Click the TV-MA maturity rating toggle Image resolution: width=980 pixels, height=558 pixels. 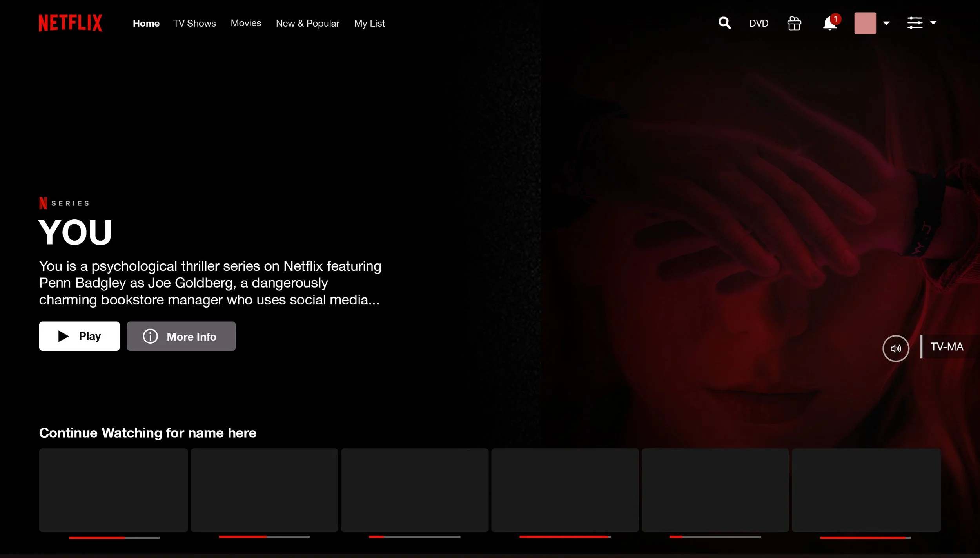(947, 346)
